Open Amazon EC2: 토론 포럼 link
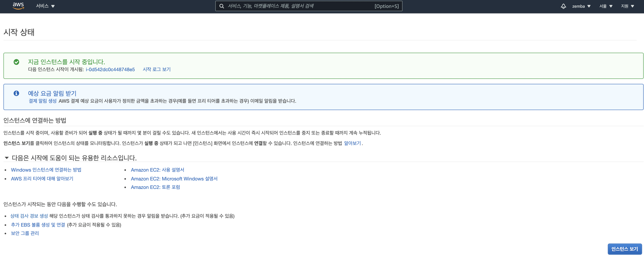 [x=155, y=187]
